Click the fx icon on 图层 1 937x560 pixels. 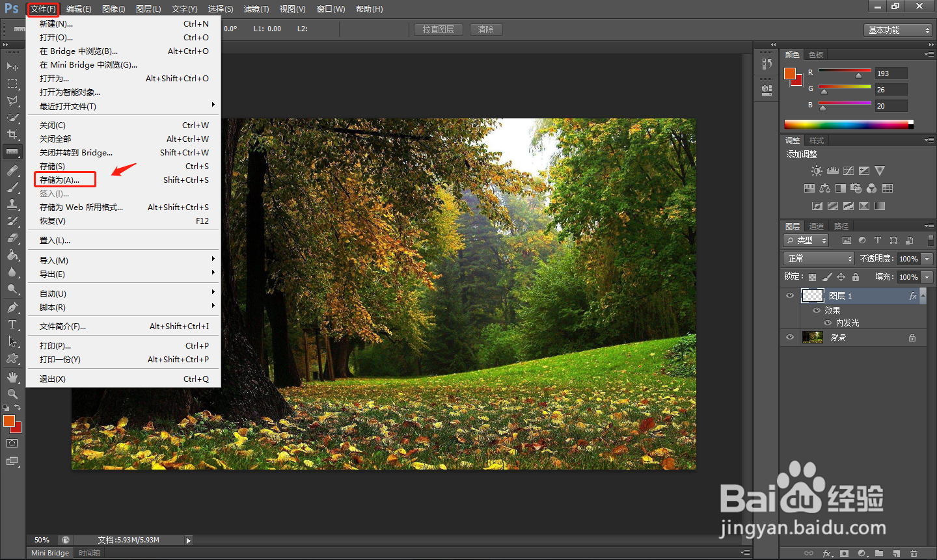point(913,296)
